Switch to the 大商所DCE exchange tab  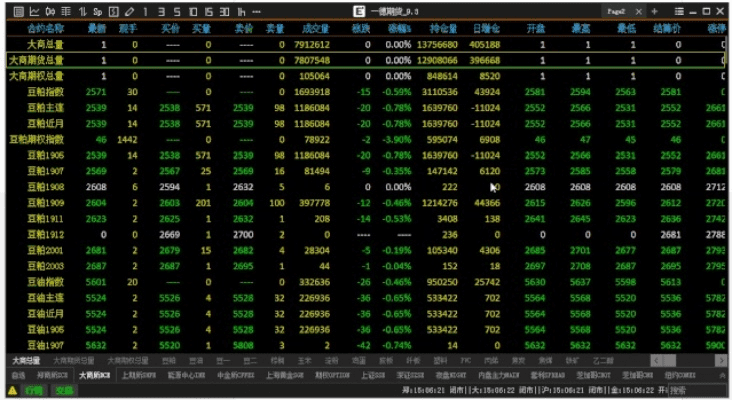pyautogui.click(x=93, y=375)
